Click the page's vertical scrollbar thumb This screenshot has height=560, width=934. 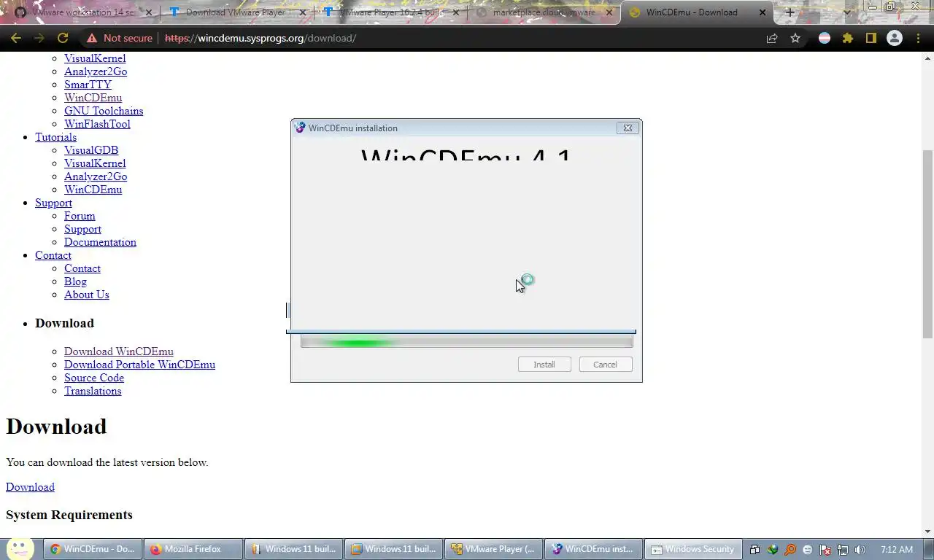tap(927, 244)
